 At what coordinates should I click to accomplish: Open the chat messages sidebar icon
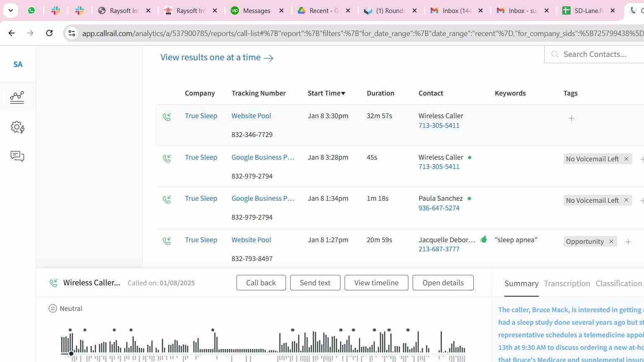(17, 156)
